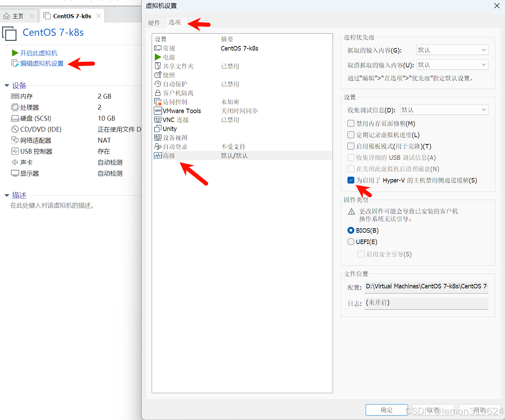This screenshot has width=505, height=420.
Task: Click the sound card (声卡) speaker icon
Action: [15, 162]
